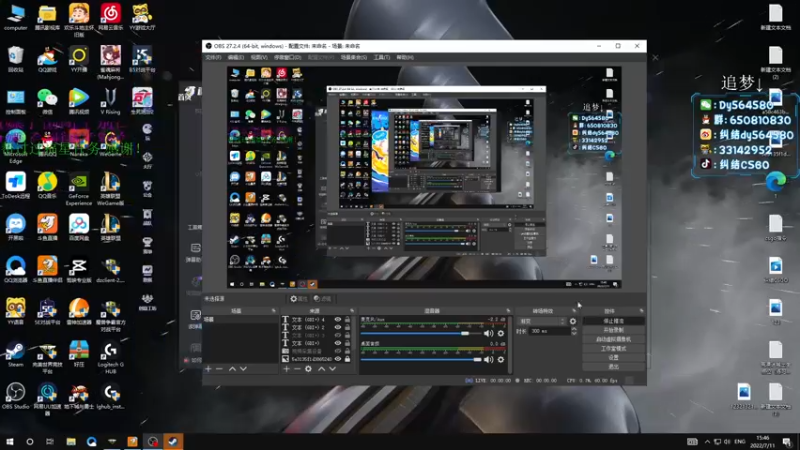Click the pop-out icon on the 来源 dock header
Viewport: 800px width, 450px height.
(352, 311)
